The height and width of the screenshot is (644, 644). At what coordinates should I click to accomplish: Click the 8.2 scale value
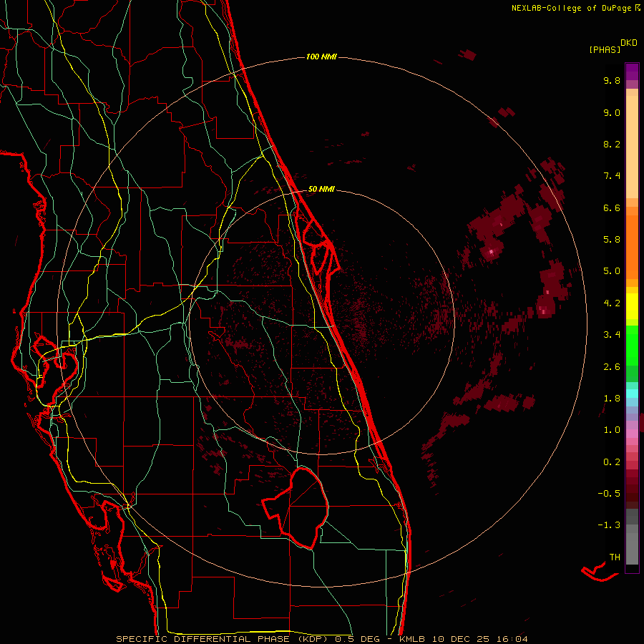pos(612,144)
